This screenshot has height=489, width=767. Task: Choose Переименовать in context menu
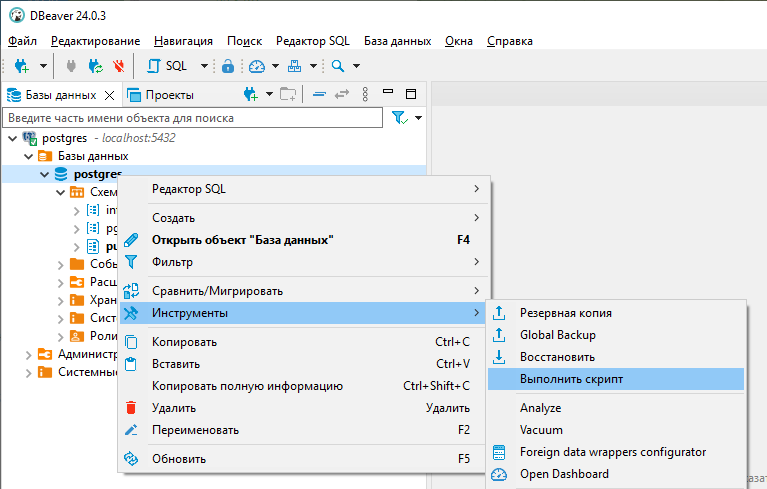coord(304,430)
